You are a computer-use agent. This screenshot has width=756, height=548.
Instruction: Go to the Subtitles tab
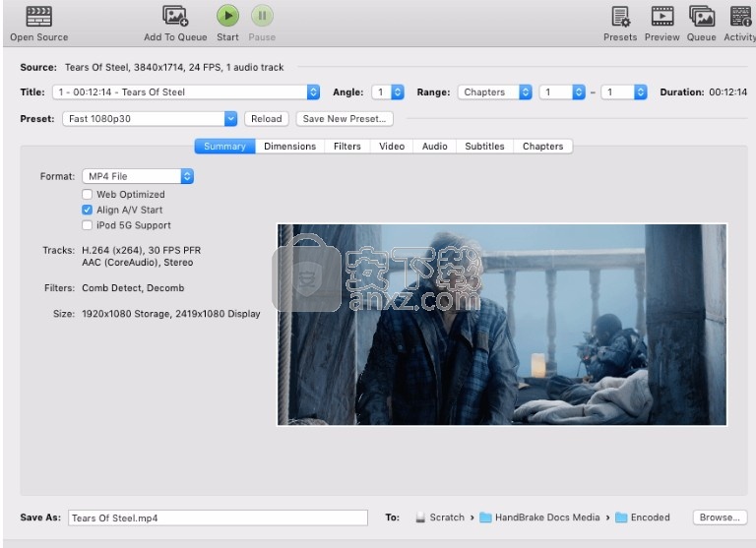click(x=484, y=146)
